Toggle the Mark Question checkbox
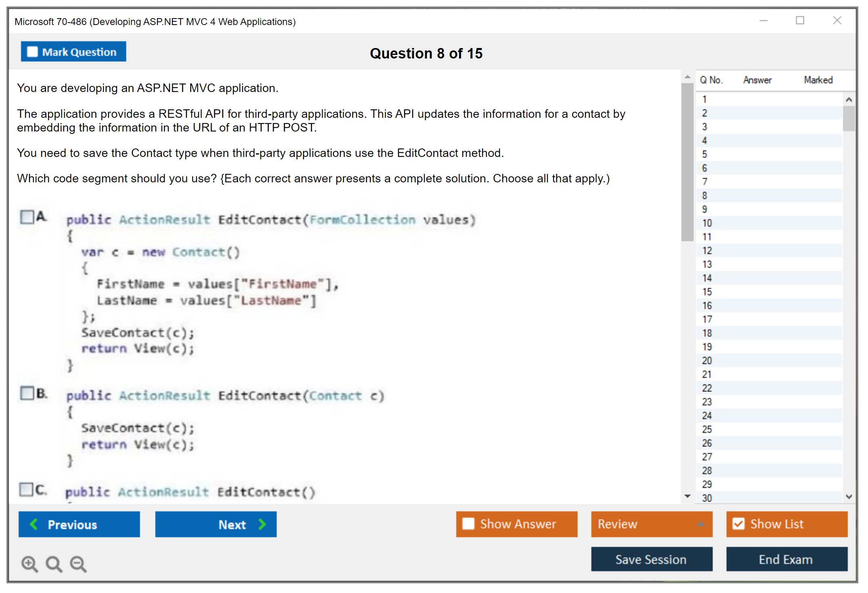 click(x=32, y=52)
